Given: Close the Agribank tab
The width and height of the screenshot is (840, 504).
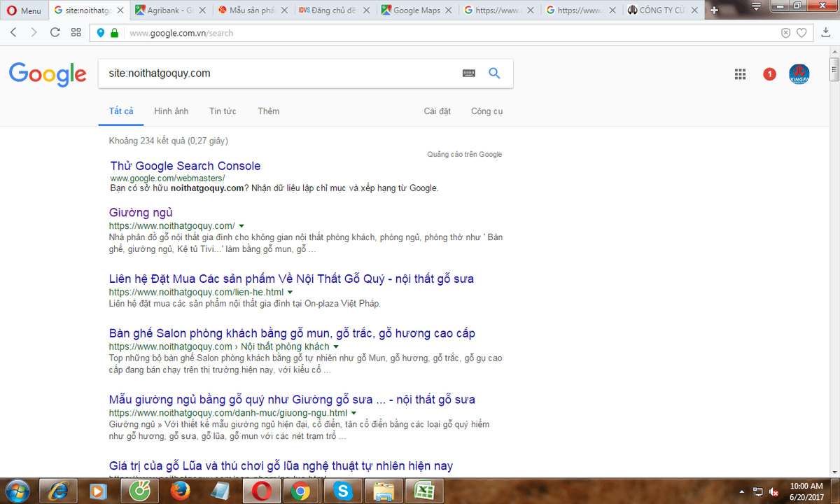Looking at the screenshot, I should coord(202,10).
